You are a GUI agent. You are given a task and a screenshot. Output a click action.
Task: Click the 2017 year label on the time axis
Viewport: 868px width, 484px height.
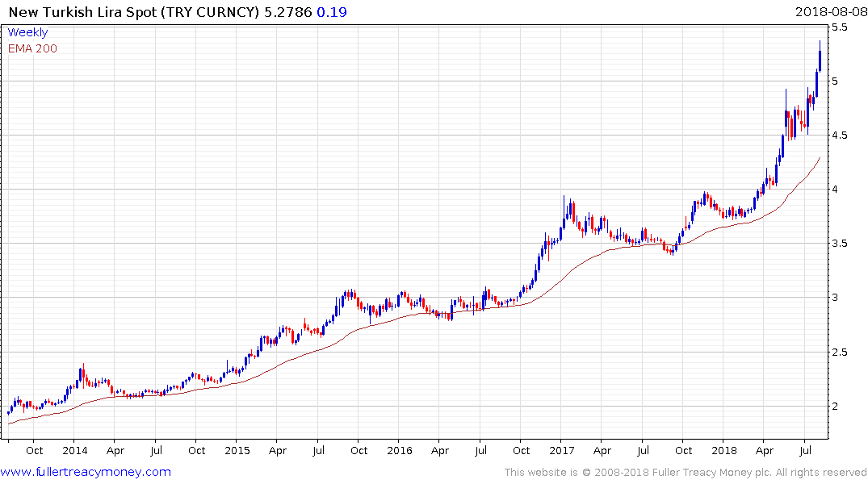[x=562, y=450]
